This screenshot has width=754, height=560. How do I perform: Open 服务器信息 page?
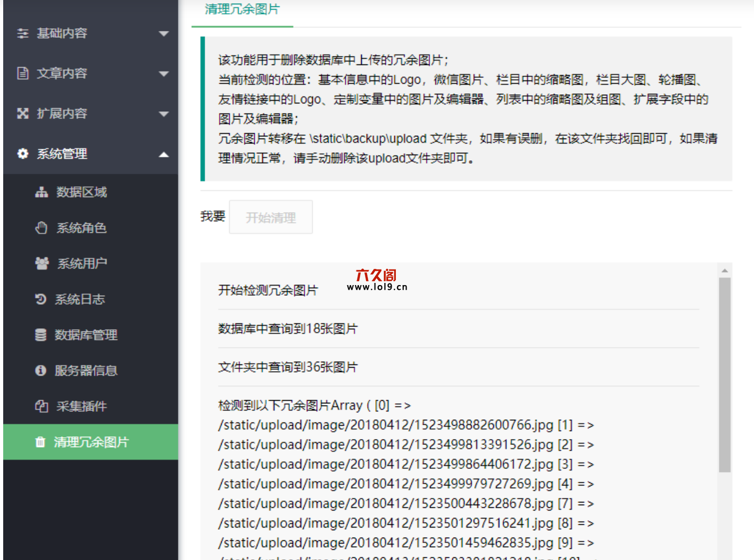coord(91,370)
